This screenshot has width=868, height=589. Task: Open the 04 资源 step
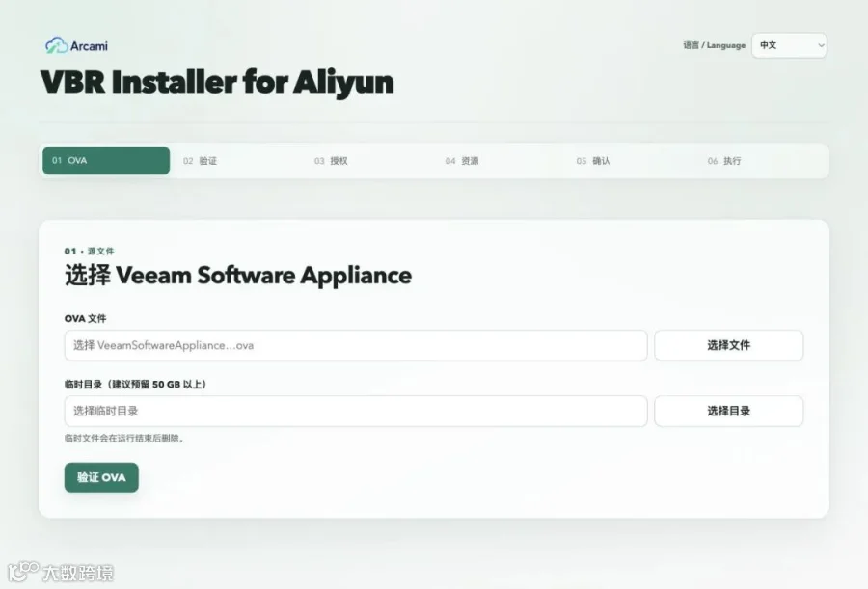[x=462, y=161]
